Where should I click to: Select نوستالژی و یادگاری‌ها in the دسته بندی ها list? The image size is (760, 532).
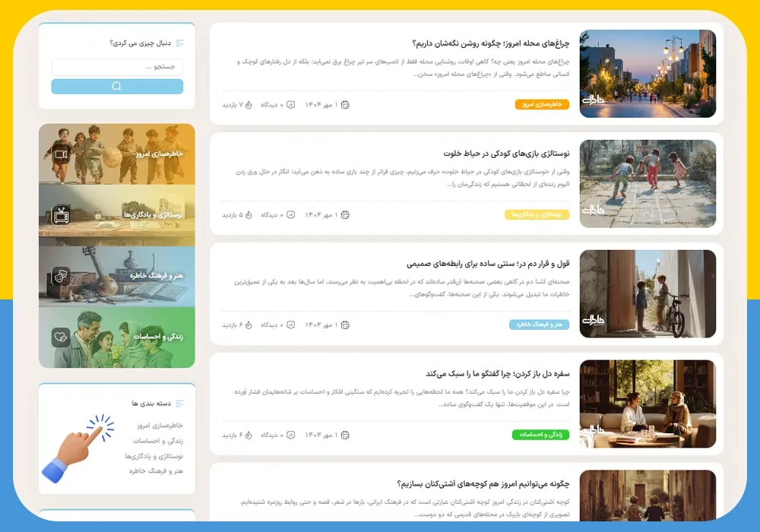[154, 456]
